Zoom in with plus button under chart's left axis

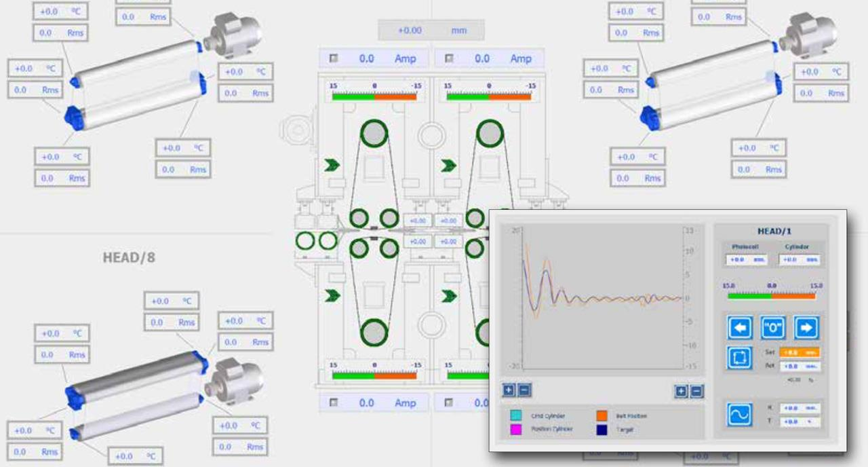pos(508,390)
